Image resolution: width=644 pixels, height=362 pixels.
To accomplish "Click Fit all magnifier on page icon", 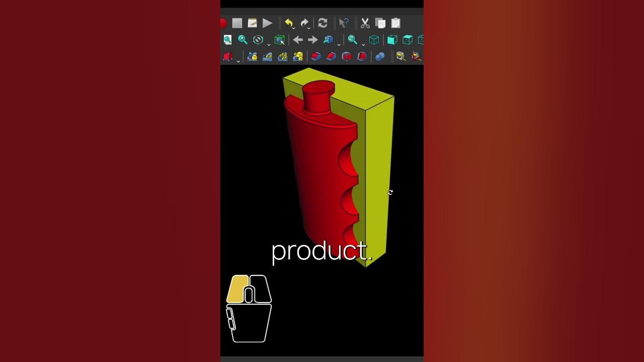I will click(227, 40).
